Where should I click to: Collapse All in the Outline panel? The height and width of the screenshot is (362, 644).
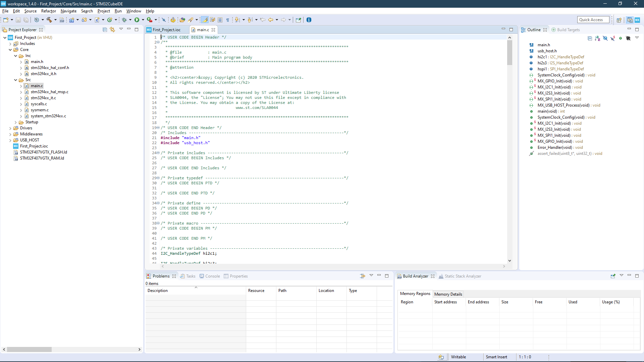click(x=590, y=38)
